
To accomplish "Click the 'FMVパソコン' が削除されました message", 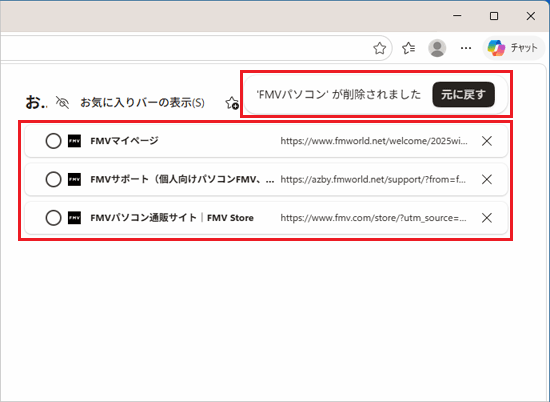I will tap(338, 95).
